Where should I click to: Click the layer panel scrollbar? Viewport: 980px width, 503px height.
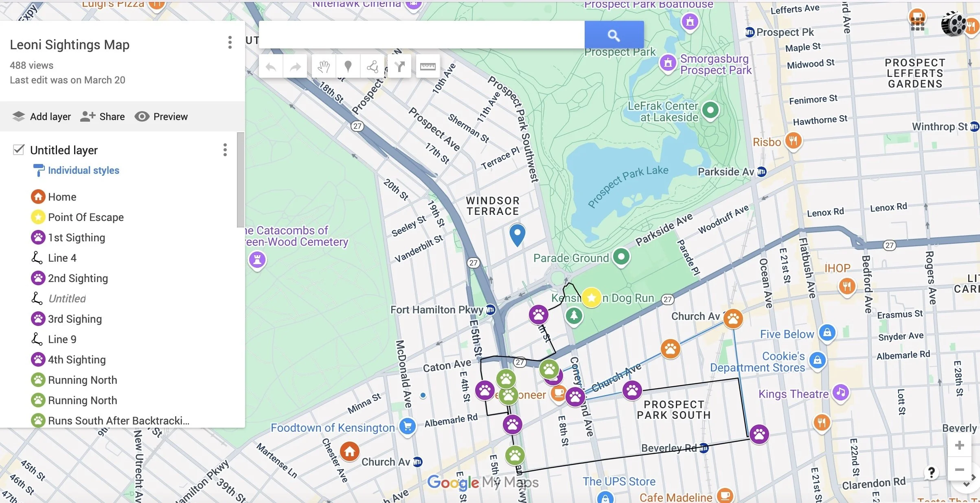click(241, 179)
